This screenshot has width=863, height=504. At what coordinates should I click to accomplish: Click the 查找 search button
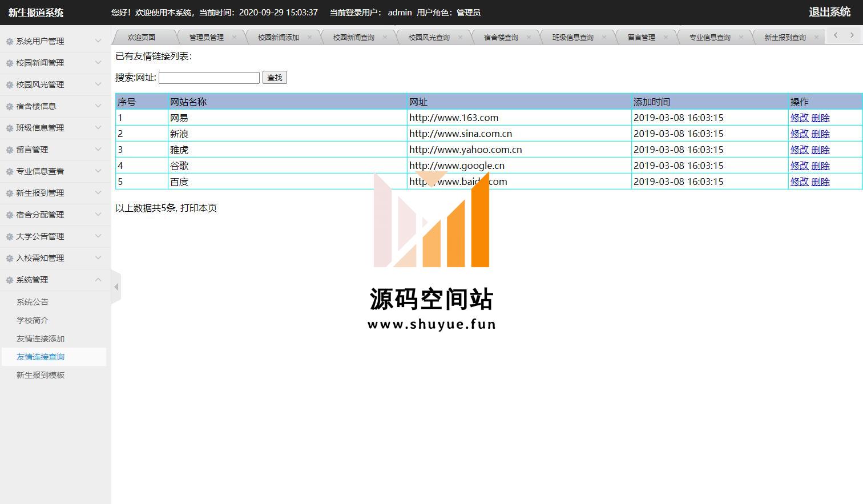tap(275, 78)
